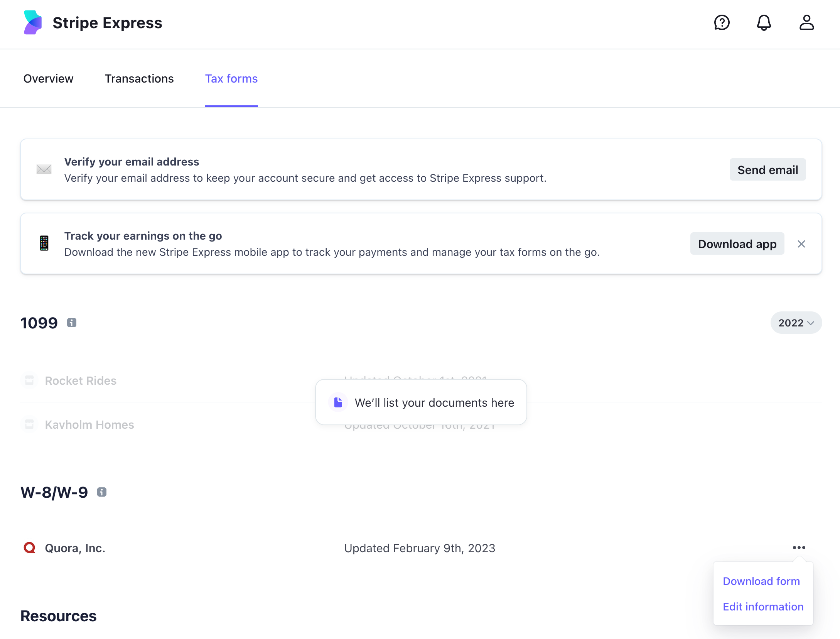Show info tooltip next to 1099 heading

[72, 323]
